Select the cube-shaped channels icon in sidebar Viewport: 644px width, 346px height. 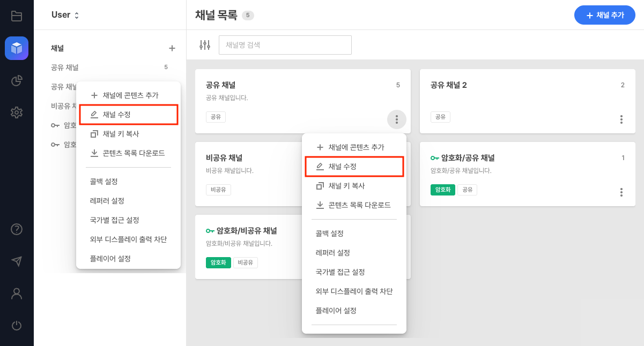tap(17, 48)
